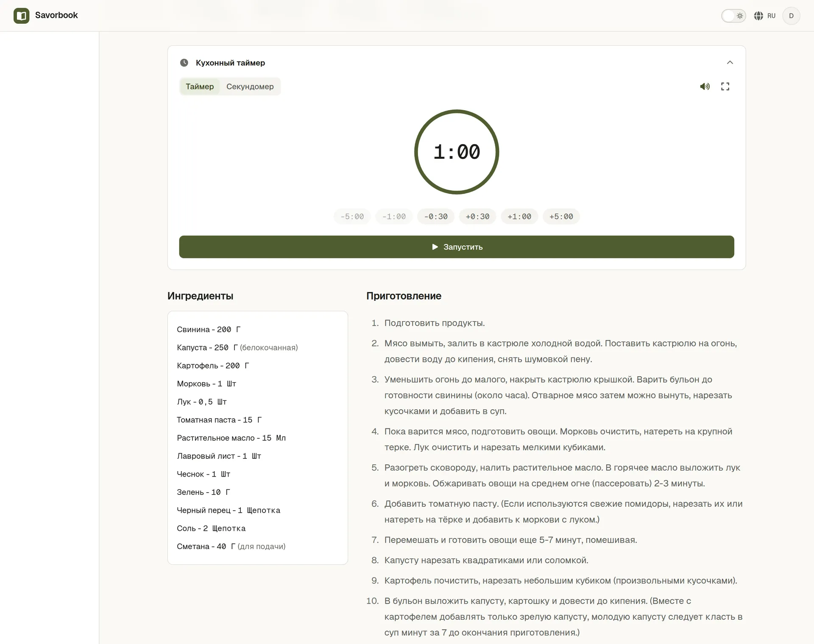Open the D user avatar menu
This screenshot has width=814, height=644.
[791, 16]
